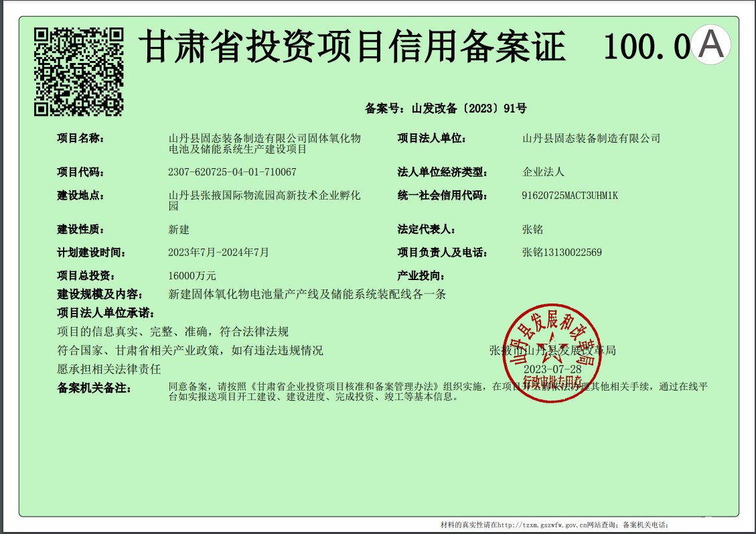
Task: Click the circled "A" credit rating badge
Action: [710, 45]
